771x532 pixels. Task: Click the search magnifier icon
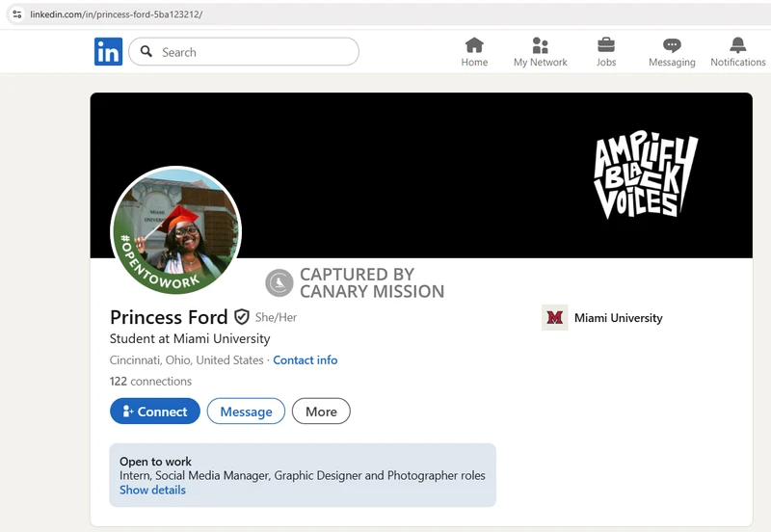pos(146,51)
